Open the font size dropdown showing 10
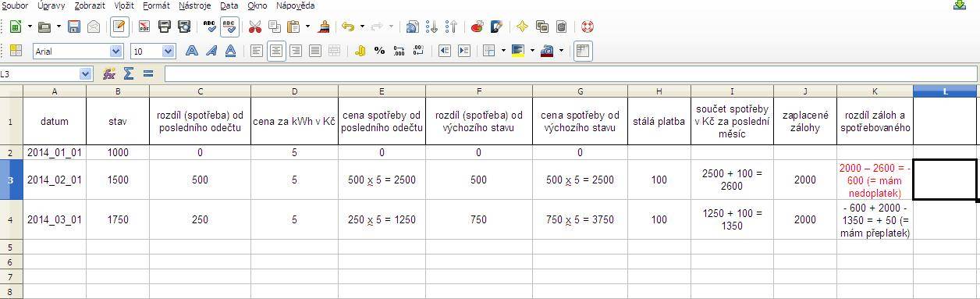 (169, 51)
